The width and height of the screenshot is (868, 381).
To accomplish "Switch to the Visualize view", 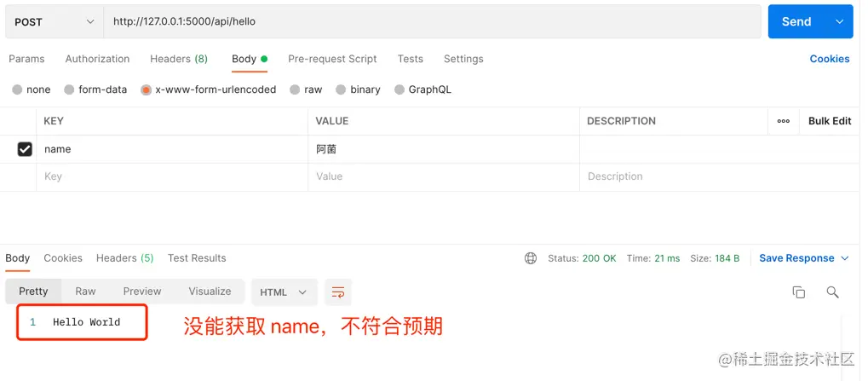I will coord(210,292).
